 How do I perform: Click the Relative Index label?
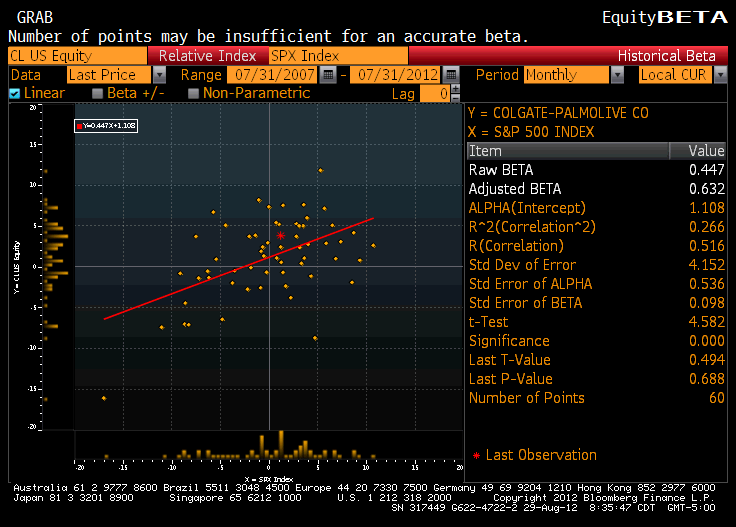[207, 56]
